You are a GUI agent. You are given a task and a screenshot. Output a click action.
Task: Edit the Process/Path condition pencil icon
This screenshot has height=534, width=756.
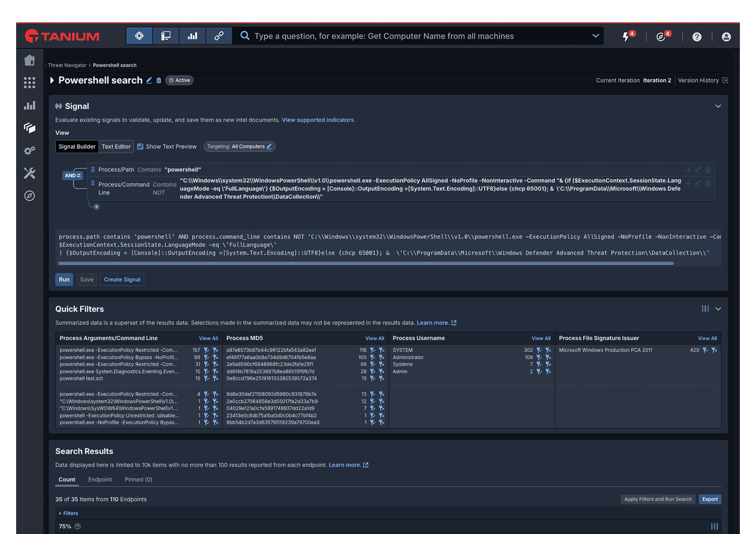698,170
